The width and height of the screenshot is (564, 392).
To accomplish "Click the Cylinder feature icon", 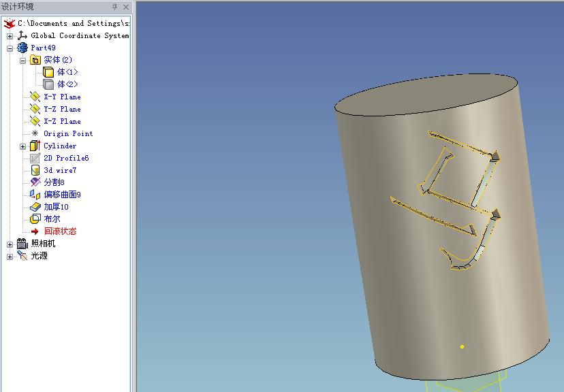I will pyautogui.click(x=35, y=146).
